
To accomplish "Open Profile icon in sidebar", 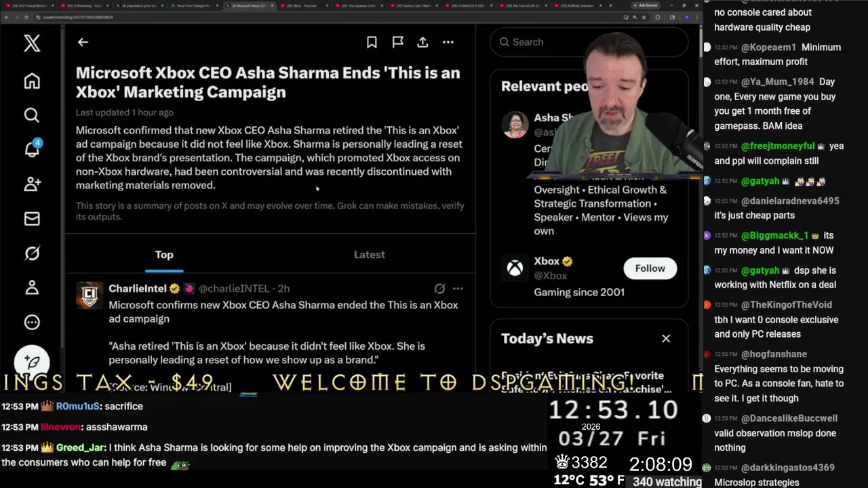I will point(32,287).
